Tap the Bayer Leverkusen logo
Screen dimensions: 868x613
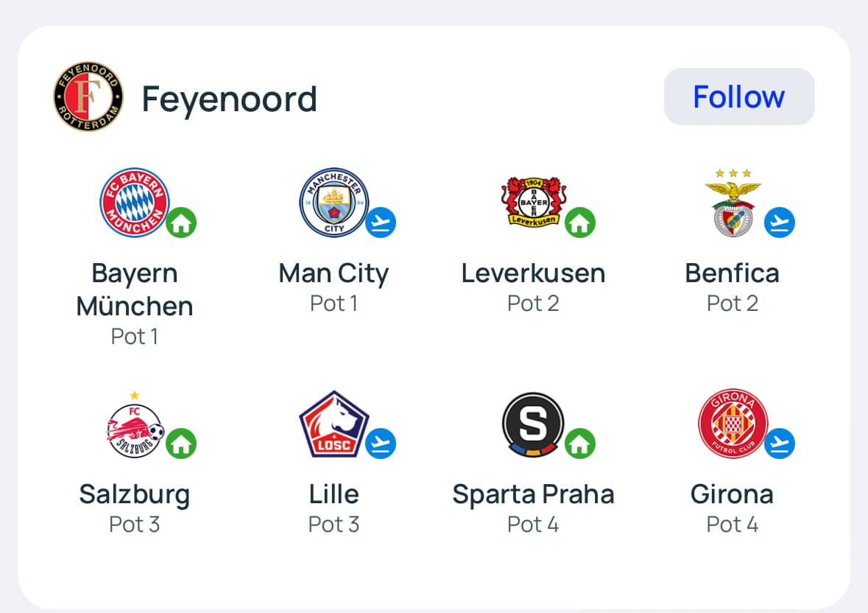coord(532,202)
